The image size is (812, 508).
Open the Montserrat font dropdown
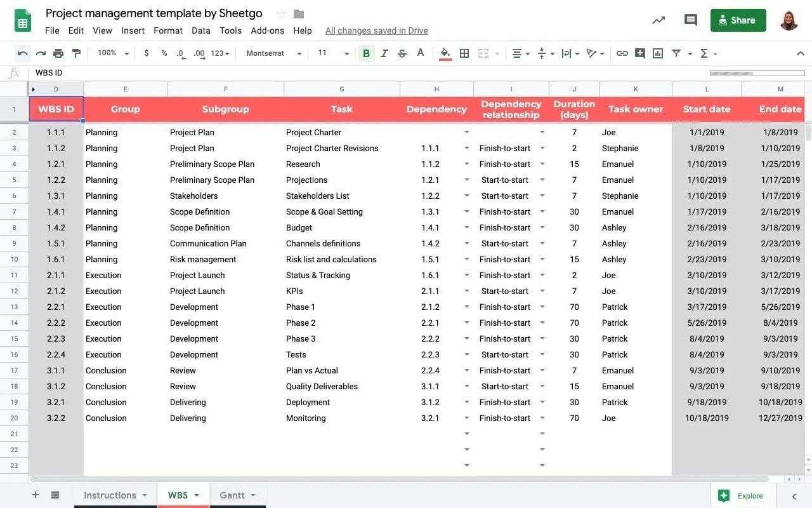[273, 53]
